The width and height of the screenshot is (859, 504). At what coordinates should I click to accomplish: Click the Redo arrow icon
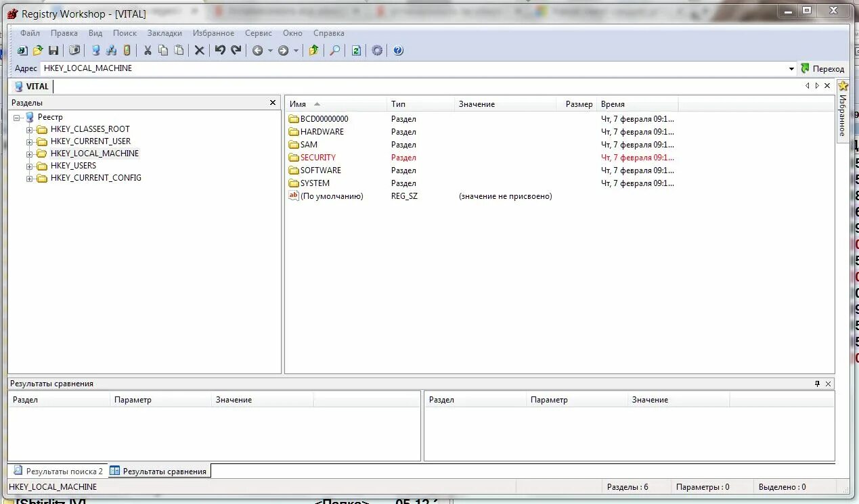coord(236,51)
